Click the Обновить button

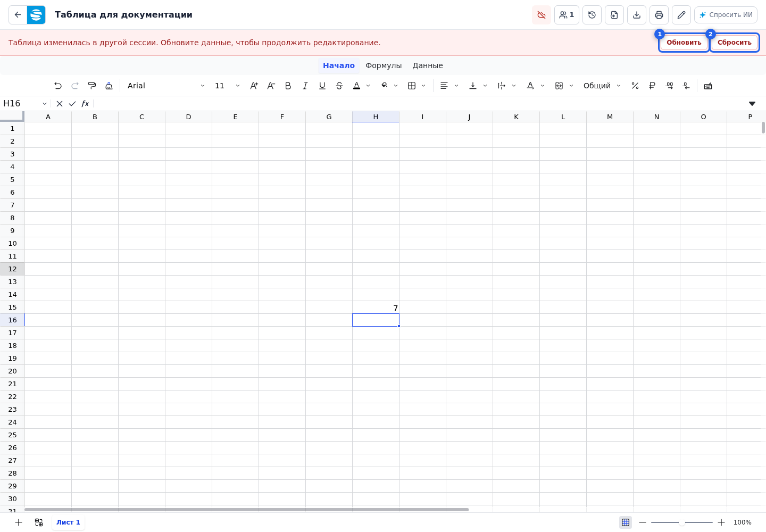point(684,43)
